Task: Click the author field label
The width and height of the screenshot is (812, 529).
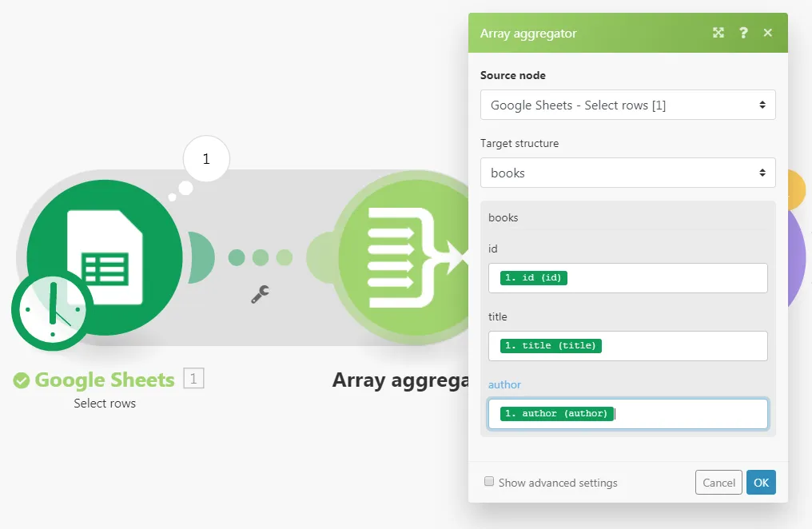Action: pos(504,384)
